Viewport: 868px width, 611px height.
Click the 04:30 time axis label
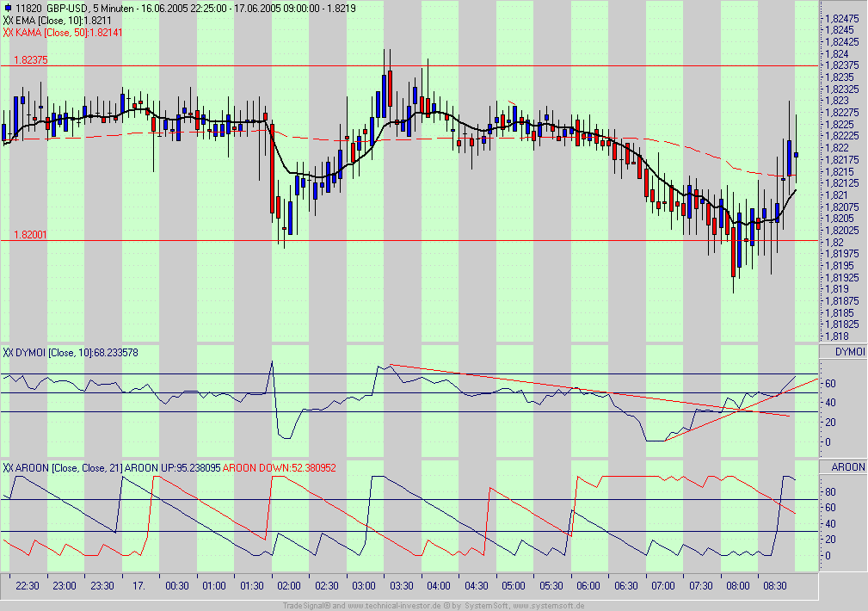pyautogui.click(x=476, y=586)
